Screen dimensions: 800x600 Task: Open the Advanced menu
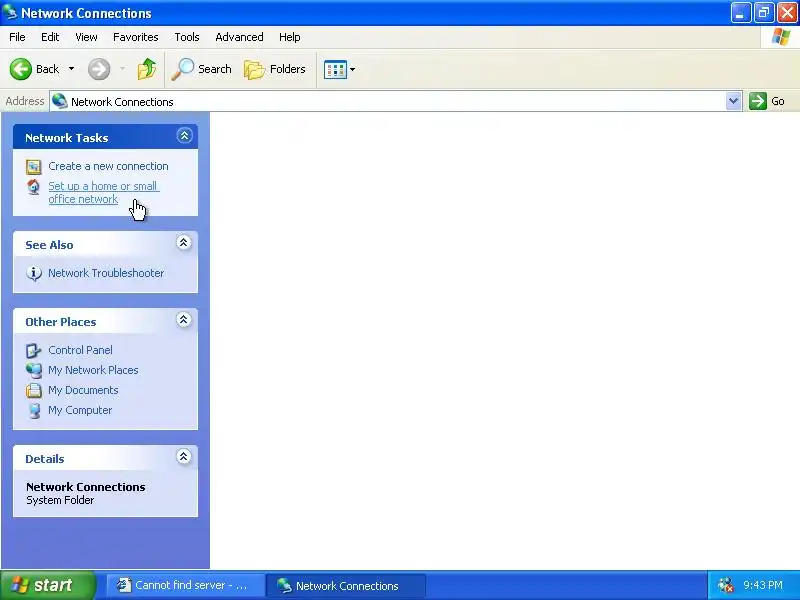coord(239,37)
